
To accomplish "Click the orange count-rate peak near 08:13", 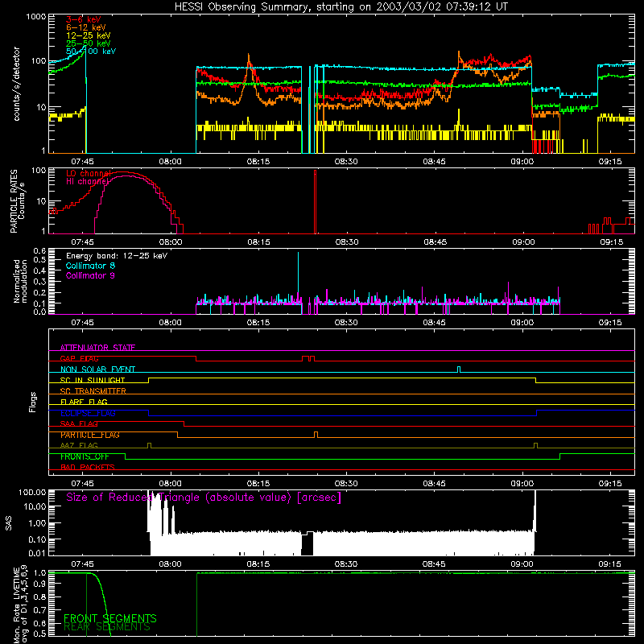I will pyautogui.click(x=249, y=60).
